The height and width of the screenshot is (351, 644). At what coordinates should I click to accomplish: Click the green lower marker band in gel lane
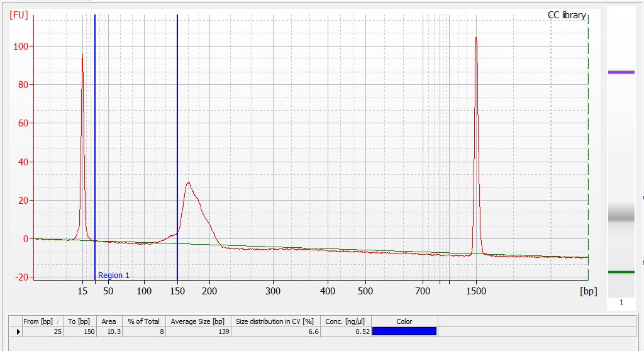621,272
